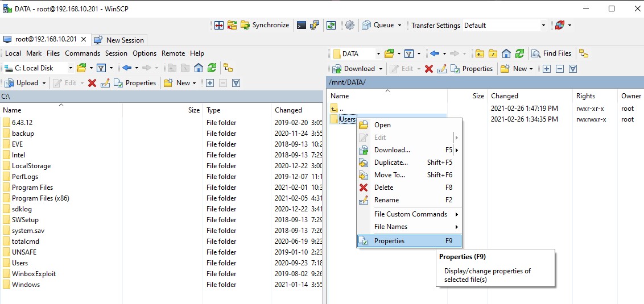Expand the C: Local Disk drive dropdown

[71, 68]
